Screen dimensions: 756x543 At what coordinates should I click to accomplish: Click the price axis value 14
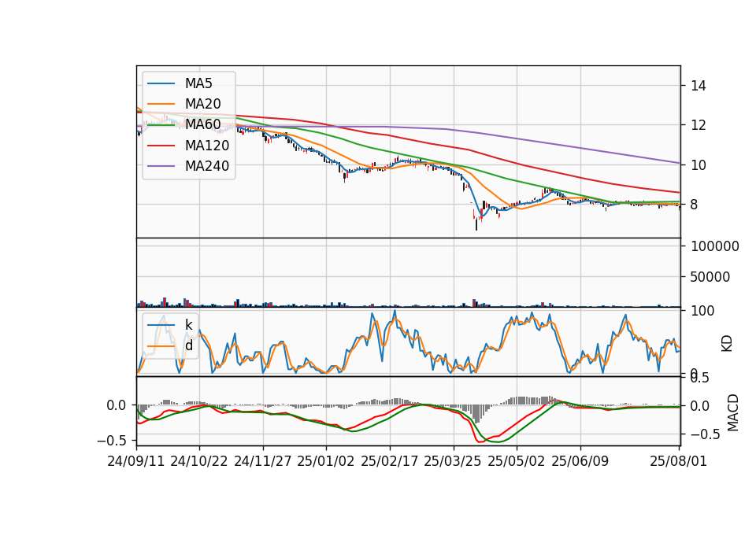click(699, 86)
